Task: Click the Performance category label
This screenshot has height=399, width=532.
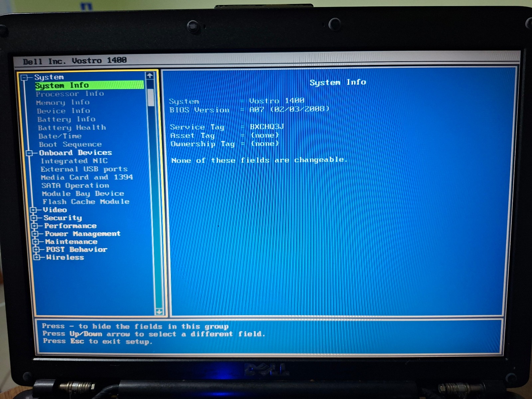Action: point(70,226)
